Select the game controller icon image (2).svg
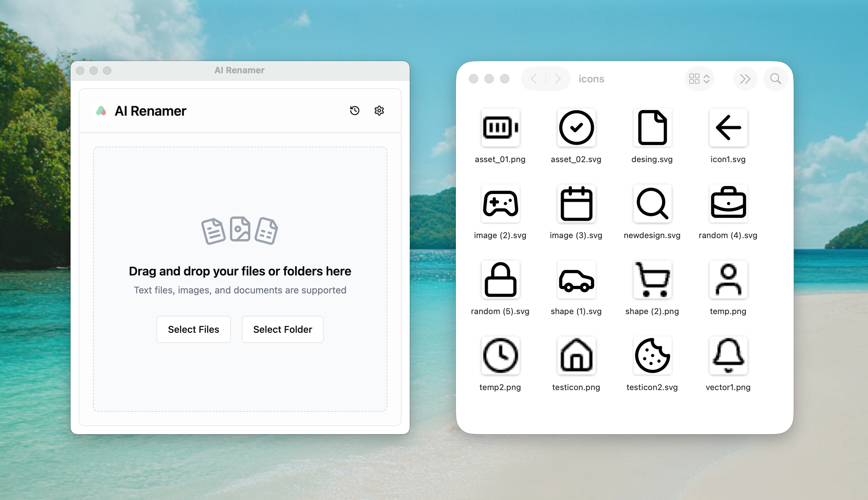This screenshot has width=868, height=500. (500, 203)
